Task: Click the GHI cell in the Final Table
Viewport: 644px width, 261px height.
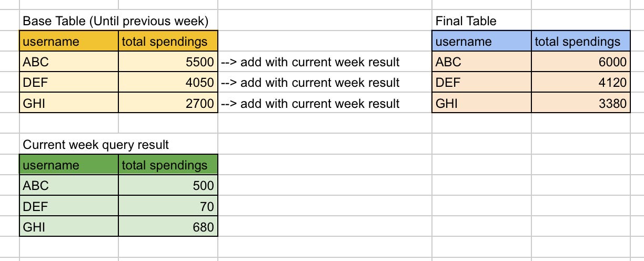Action: pos(481,103)
